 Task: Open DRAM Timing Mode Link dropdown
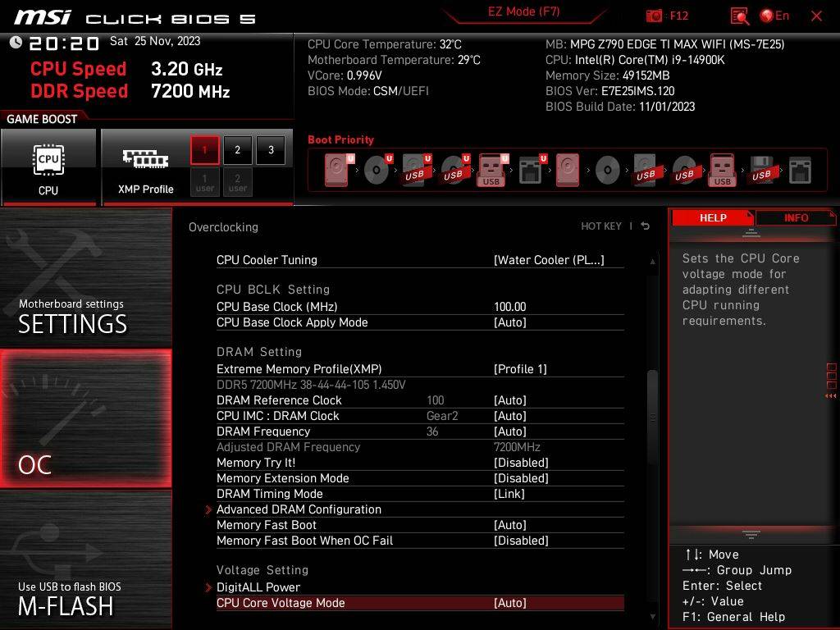click(509, 493)
